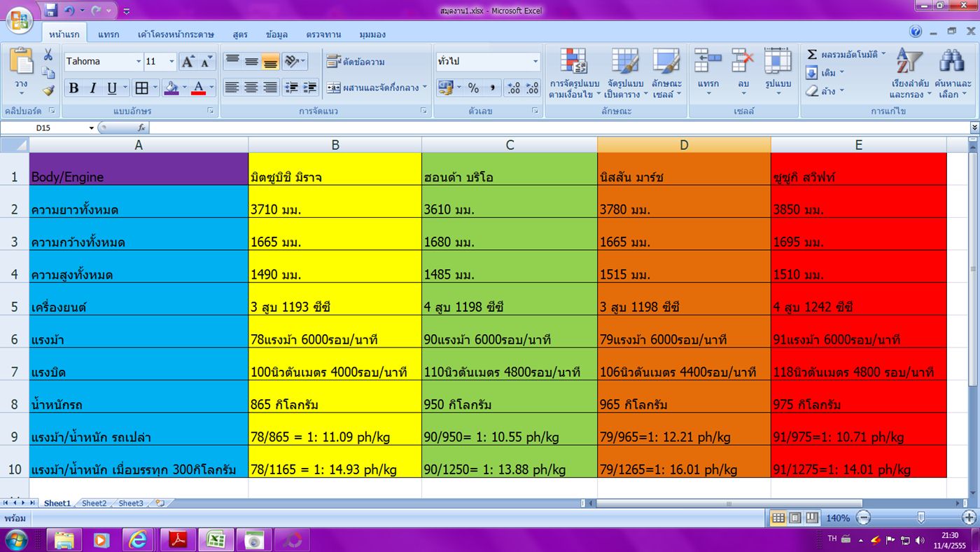The height and width of the screenshot is (552, 980).
Task: Switch to the Data ribbon tab
Action: pyautogui.click(x=276, y=34)
